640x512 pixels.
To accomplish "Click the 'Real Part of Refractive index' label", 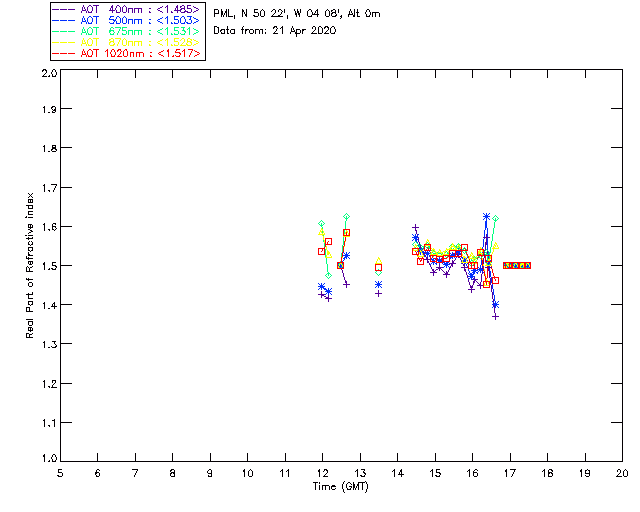I will 29,265.
